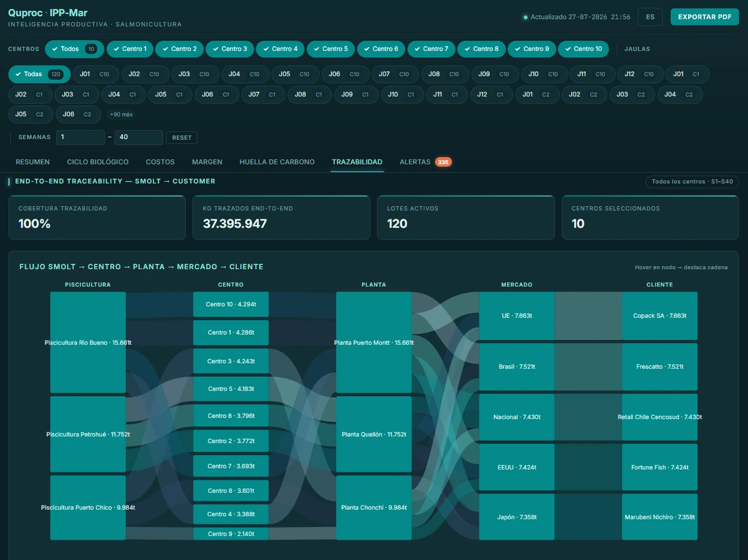
Task: Toggle Centro 4 filter chip
Action: pos(280,49)
